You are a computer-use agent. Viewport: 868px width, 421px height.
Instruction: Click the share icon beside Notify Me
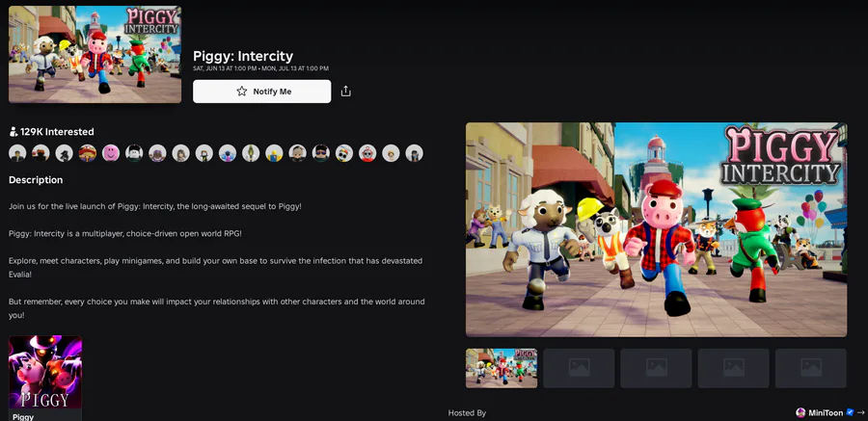[x=346, y=92]
